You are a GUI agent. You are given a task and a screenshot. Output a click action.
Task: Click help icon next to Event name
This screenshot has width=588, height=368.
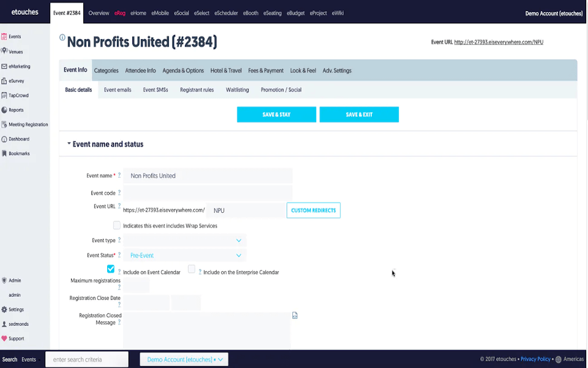coord(119,175)
